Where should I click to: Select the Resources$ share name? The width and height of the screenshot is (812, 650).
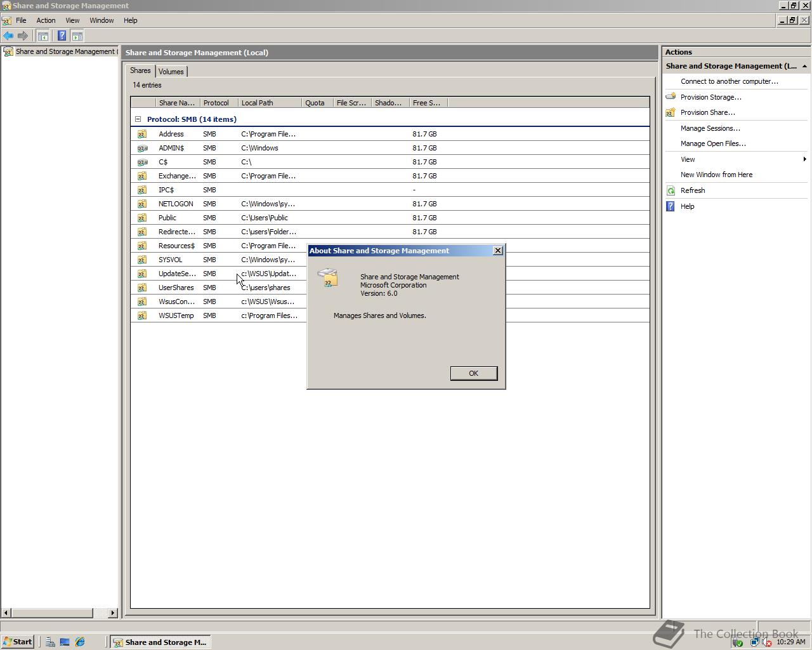[176, 246]
